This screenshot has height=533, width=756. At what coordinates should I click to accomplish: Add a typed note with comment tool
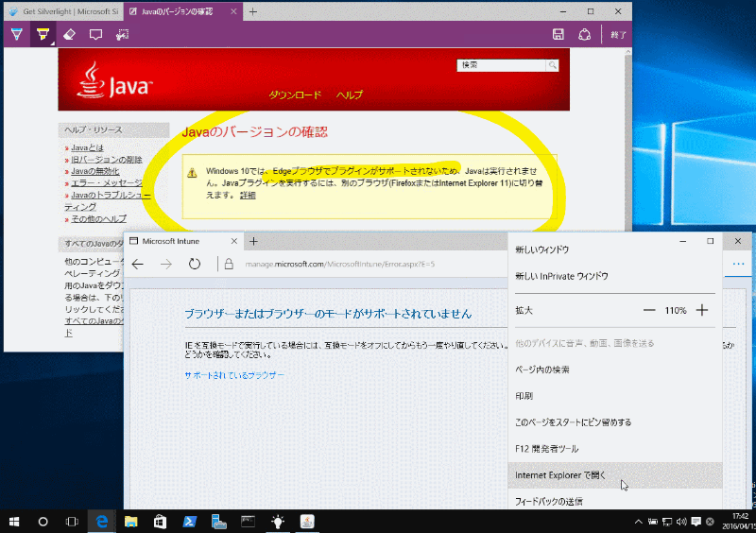pos(95,34)
